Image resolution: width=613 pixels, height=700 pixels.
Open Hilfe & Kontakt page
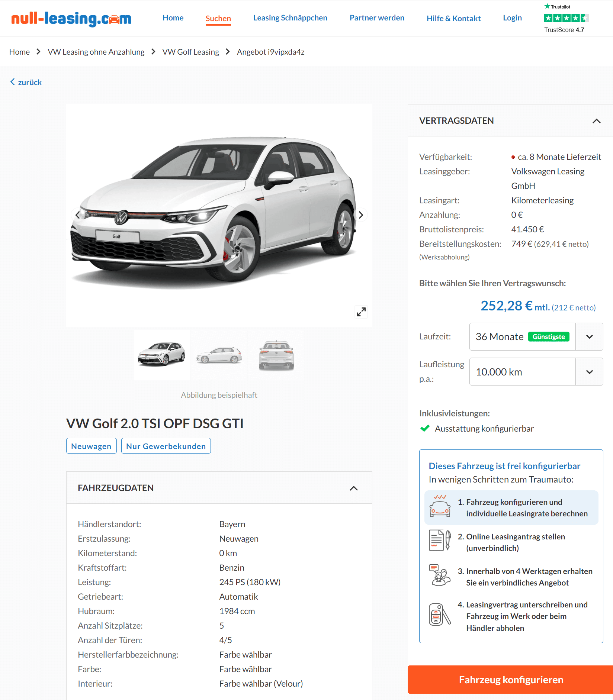click(453, 18)
